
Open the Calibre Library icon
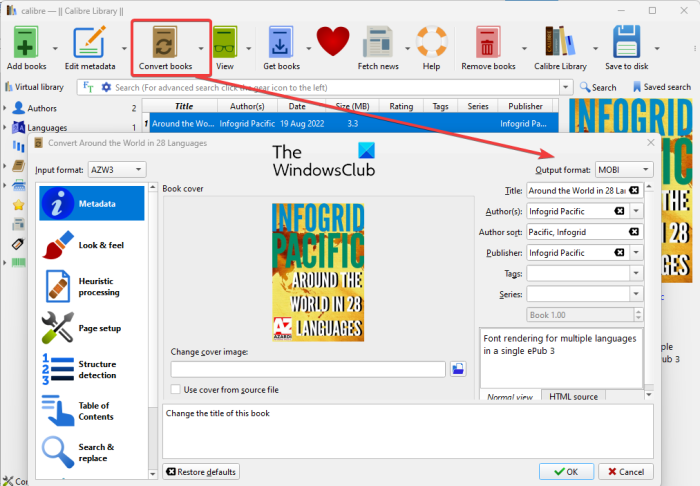click(560, 41)
